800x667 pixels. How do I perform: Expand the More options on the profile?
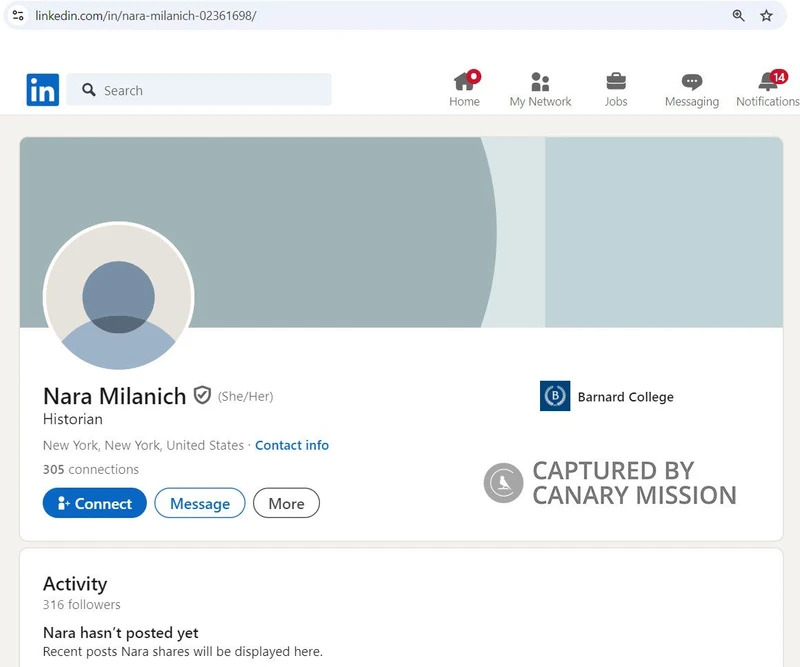286,503
